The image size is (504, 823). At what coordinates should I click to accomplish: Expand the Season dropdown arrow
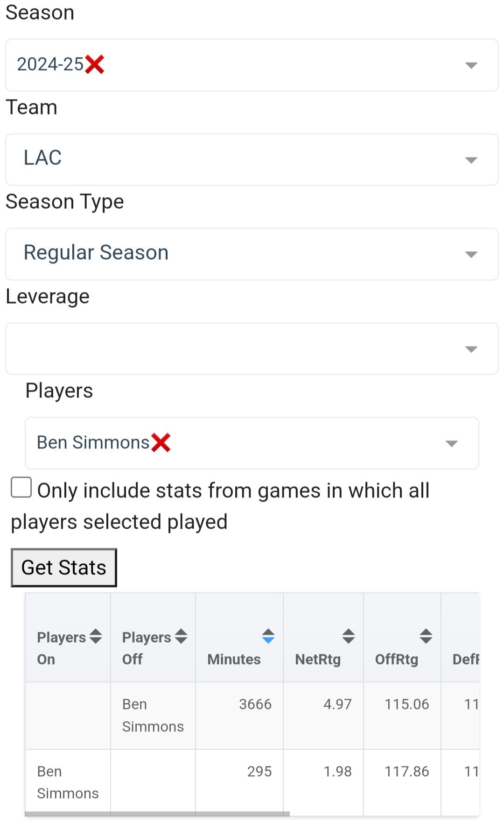[471, 65]
